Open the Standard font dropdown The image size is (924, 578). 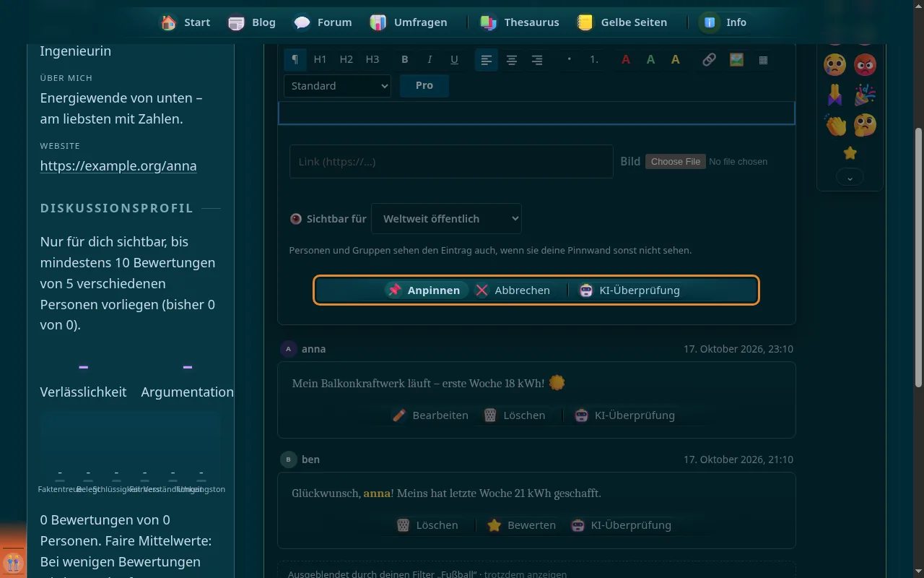pos(337,86)
